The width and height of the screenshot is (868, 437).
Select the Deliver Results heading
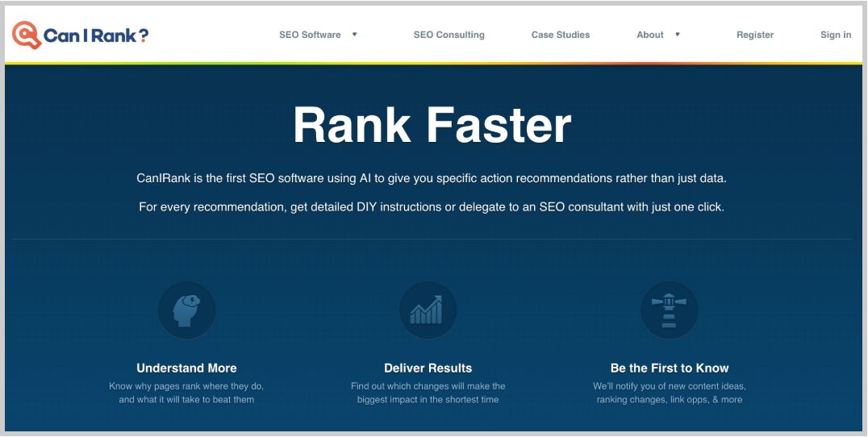pyautogui.click(x=428, y=368)
